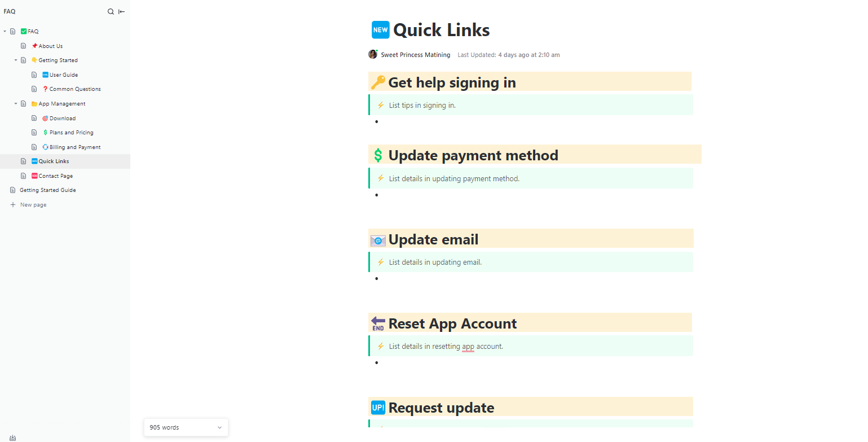Click the green checkbox icon next to FAQ
This screenshot has height=442, width=868.
tap(23, 31)
